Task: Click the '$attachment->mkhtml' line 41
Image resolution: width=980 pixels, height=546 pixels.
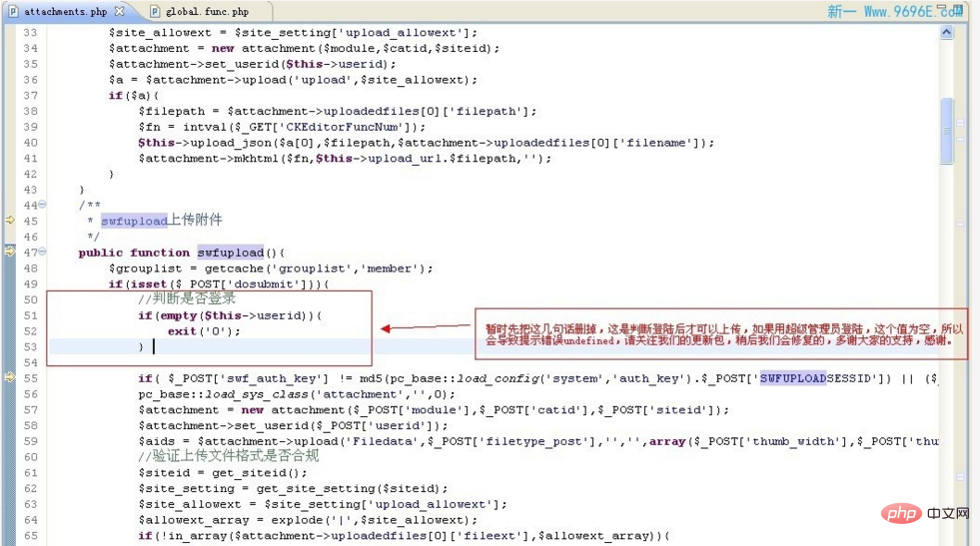Action: point(345,158)
